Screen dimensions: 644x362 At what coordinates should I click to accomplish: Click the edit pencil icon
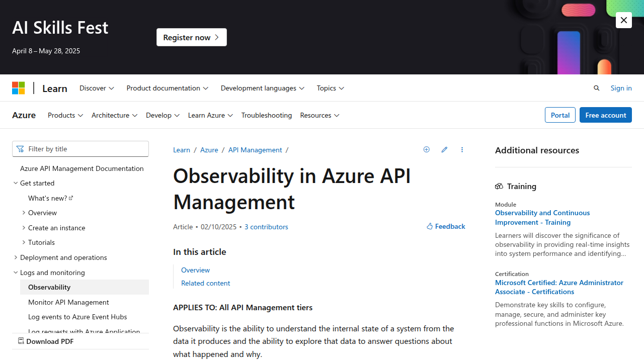444,149
